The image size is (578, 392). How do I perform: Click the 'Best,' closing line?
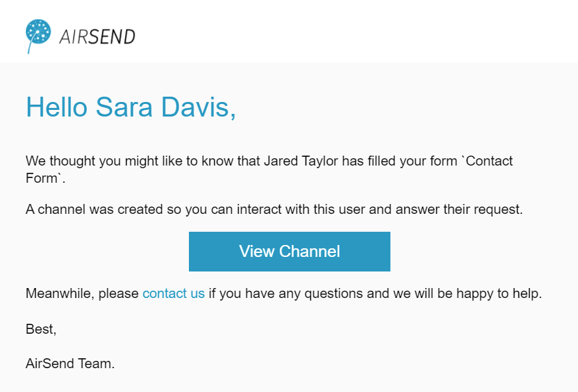(41, 328)
